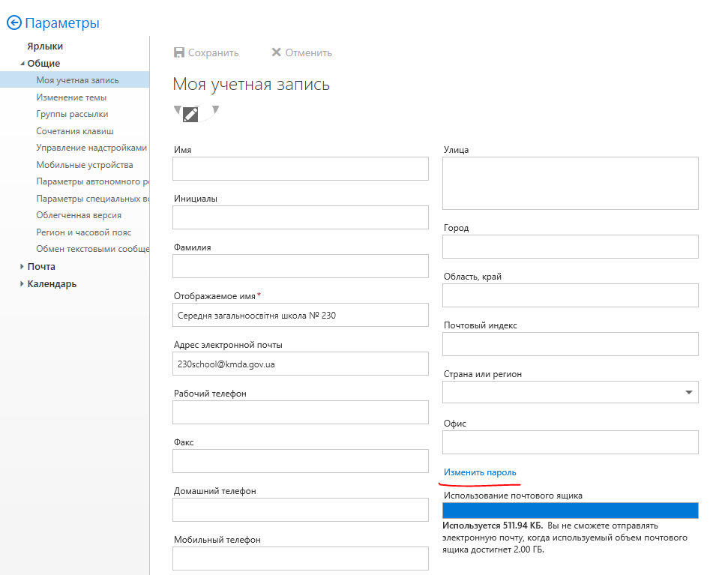Open Мобильные устройства settings

[85, 165]
